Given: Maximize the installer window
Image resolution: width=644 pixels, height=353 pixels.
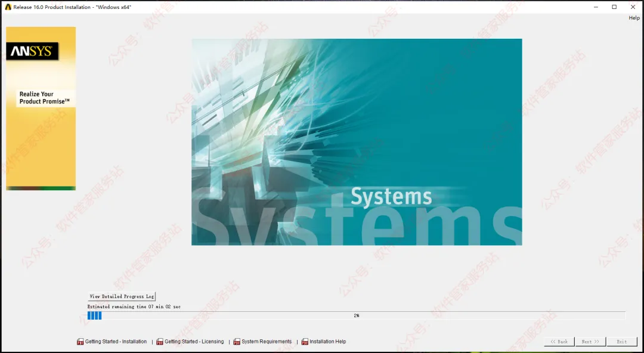Looking at the screenshot, I should [614, 7].
